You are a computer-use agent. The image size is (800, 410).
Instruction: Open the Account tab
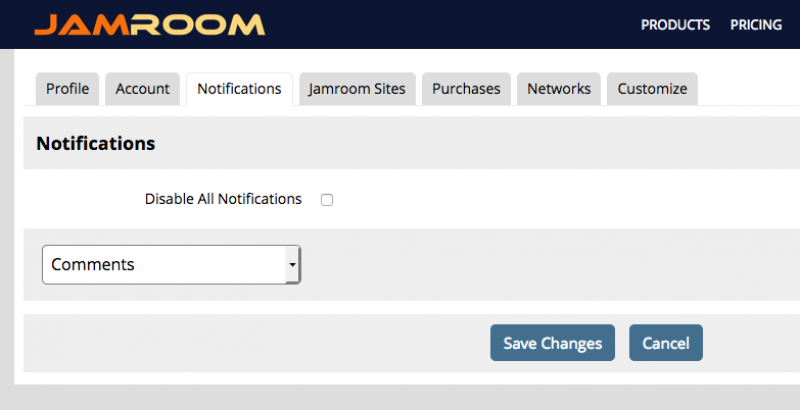point(142,89)
